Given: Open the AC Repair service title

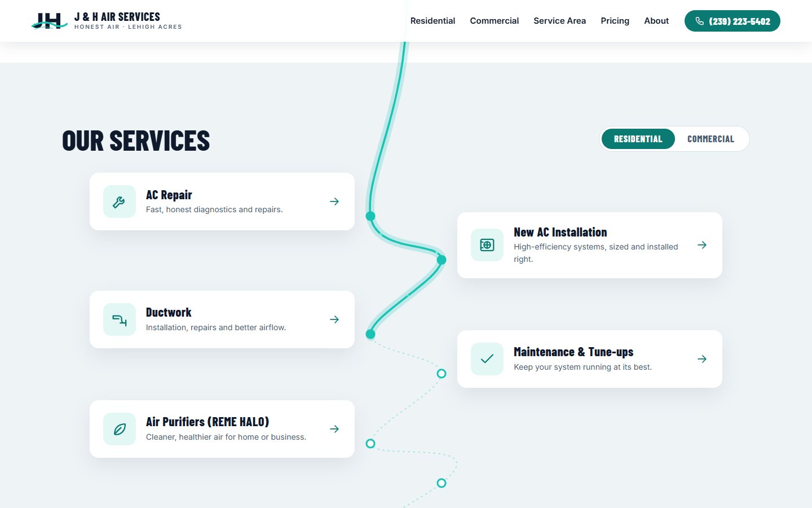Looking at the screenshot, I should tap(169, 195).
